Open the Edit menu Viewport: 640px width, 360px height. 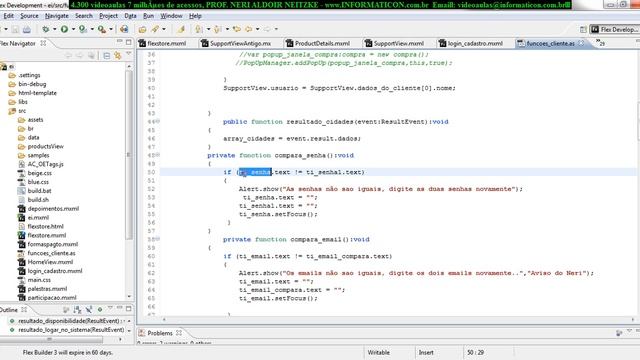pyautogui.click(x=9, y=16)
